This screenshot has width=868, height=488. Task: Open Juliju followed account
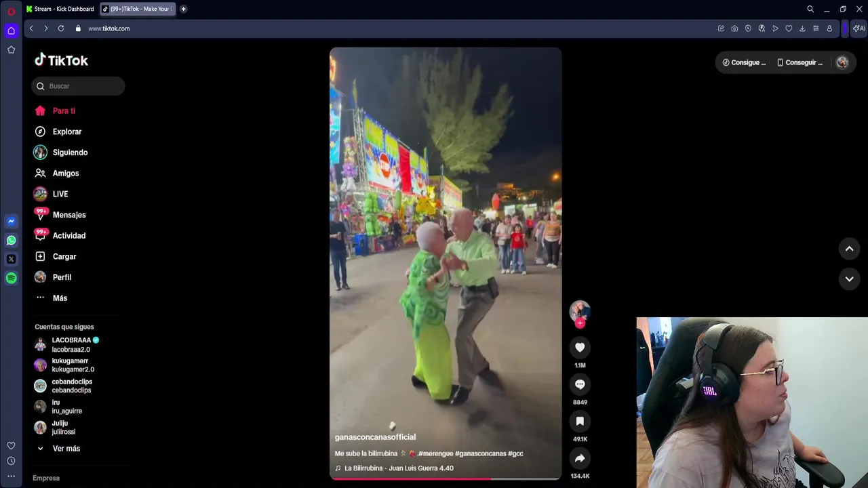click(x=55, y=427)
